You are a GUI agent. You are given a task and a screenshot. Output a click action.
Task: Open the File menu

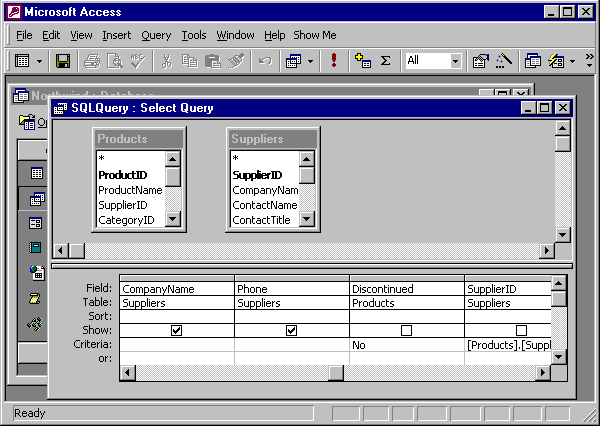pos(24,35)
